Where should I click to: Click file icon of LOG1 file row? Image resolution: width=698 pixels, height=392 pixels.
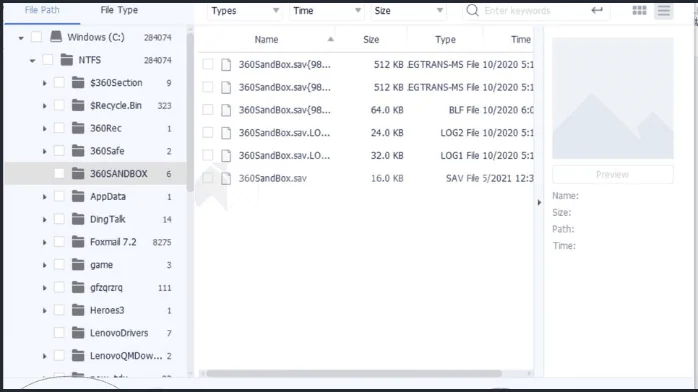(226, 155)
